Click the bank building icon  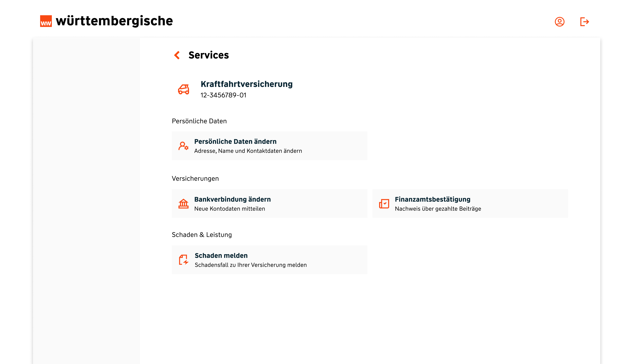point(183,204)
